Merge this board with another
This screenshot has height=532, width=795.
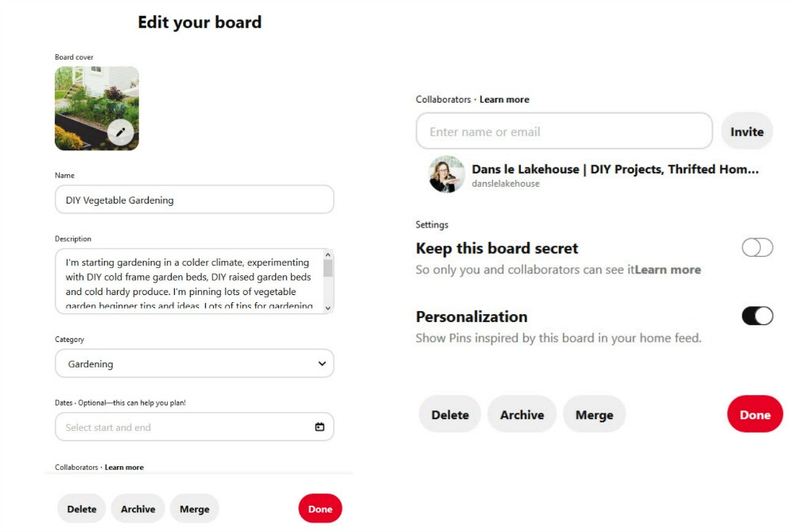coord(594,414)
